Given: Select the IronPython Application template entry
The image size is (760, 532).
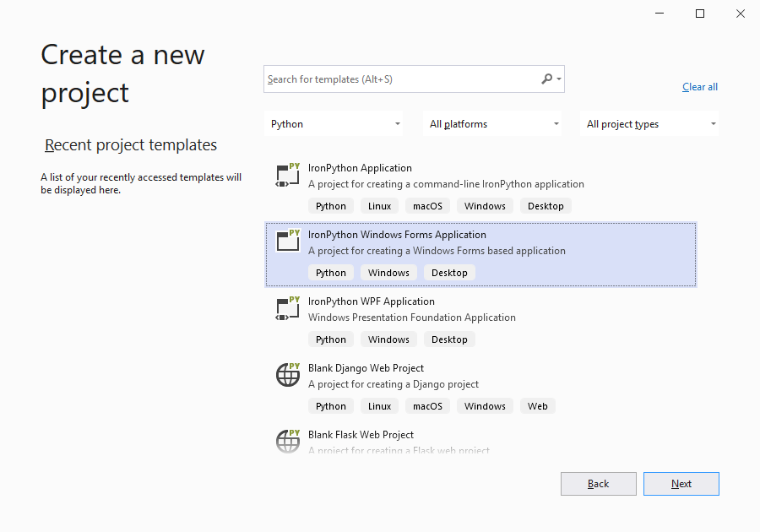Looking at the screenshot, I should [x=422, y=175].
